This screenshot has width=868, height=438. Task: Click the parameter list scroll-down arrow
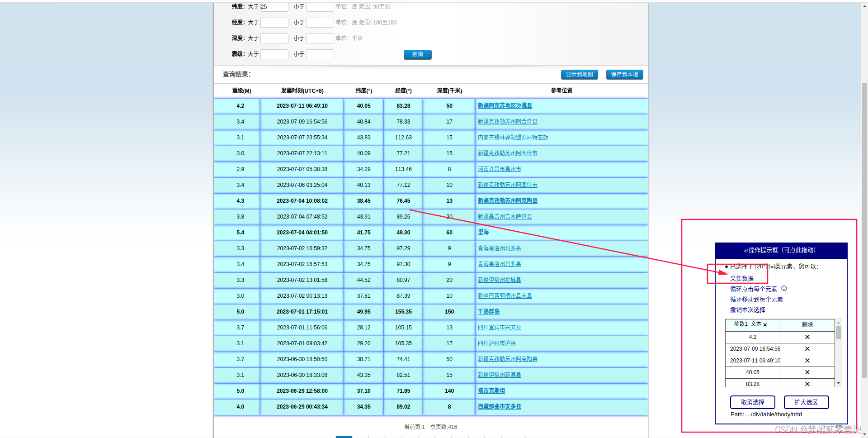(x=838, y=383)
